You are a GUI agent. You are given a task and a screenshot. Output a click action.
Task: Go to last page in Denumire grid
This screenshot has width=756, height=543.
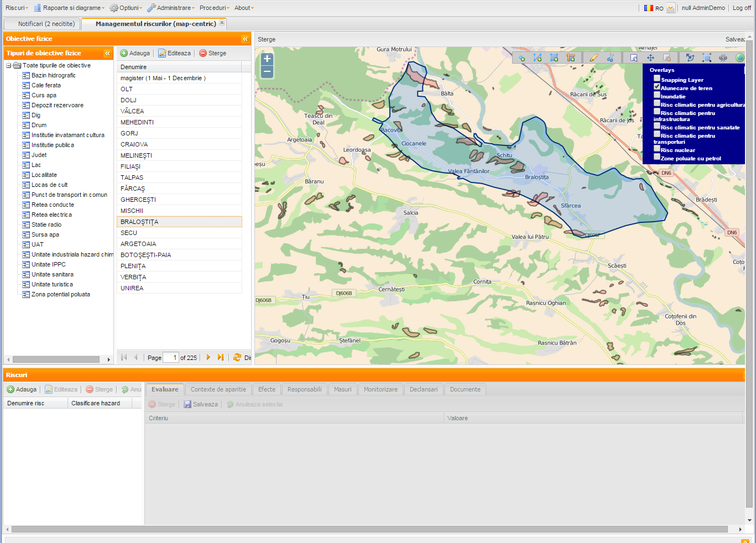[x=221, y=357]
